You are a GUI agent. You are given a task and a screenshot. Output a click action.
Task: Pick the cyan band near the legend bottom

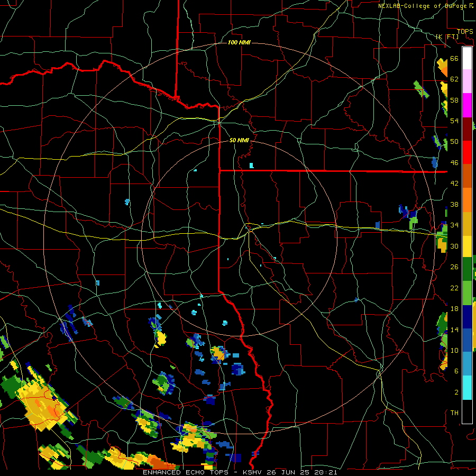click(x=467, y=388)
